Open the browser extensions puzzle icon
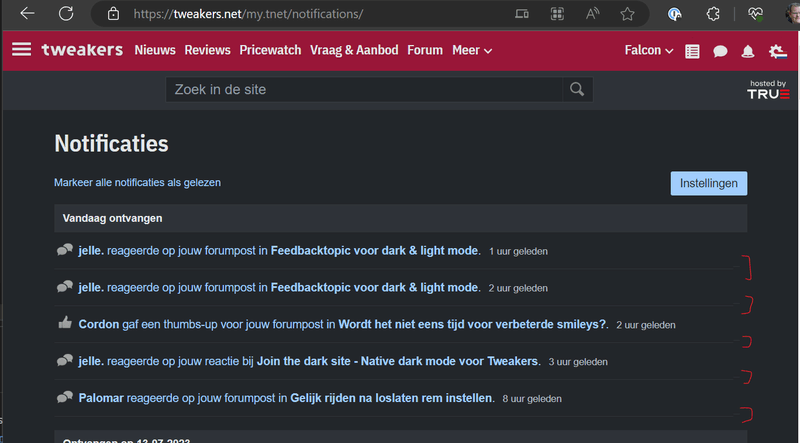 [x=713, y=14]
